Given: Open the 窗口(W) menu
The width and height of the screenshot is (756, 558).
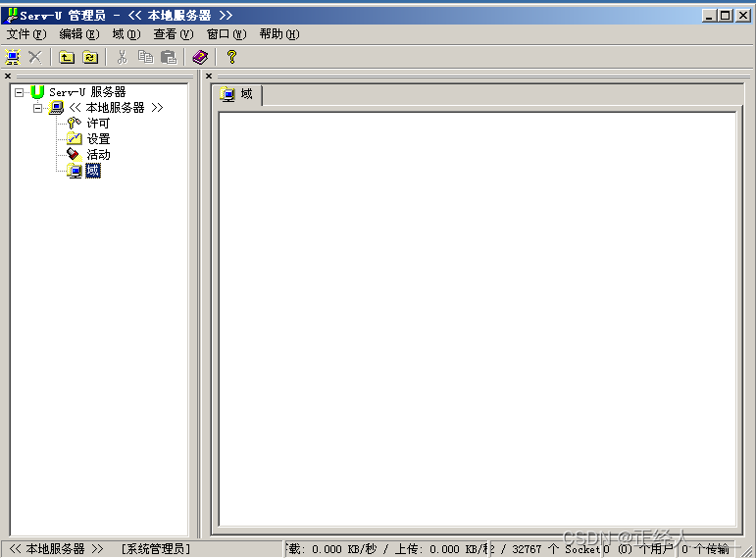Looking at the screenshot, I should [x=227, y=34].
